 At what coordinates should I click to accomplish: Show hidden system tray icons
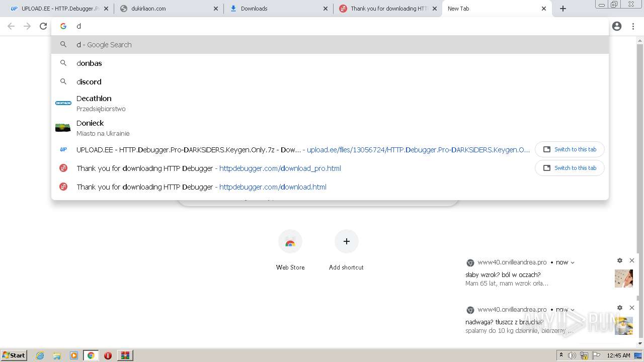tap(561, 355)
